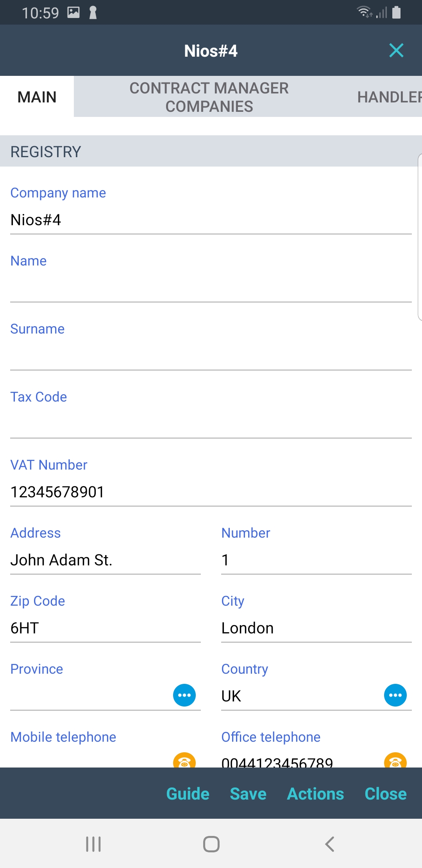
Task: Tap the X icon in the header
Action: 396,50
